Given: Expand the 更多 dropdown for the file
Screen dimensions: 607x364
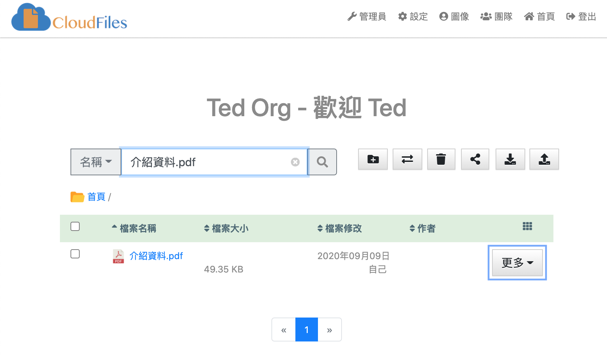Looking at the screenshot, I should point(517,263).
